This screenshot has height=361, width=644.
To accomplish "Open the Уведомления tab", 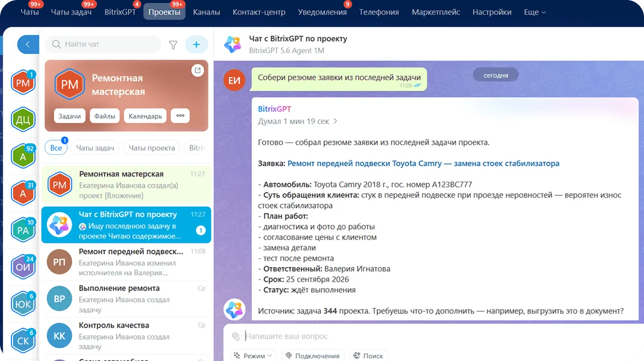I will click(323, 12).
